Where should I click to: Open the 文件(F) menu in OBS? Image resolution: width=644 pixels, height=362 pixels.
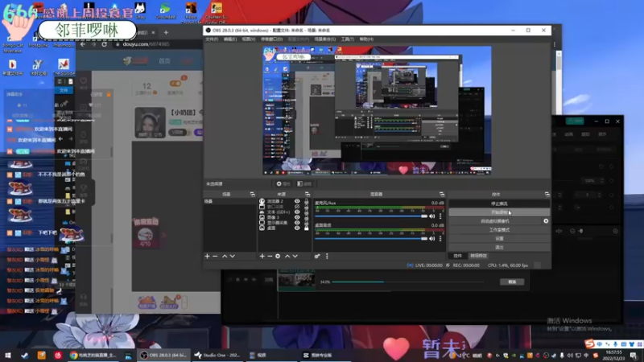coord(212,39)
